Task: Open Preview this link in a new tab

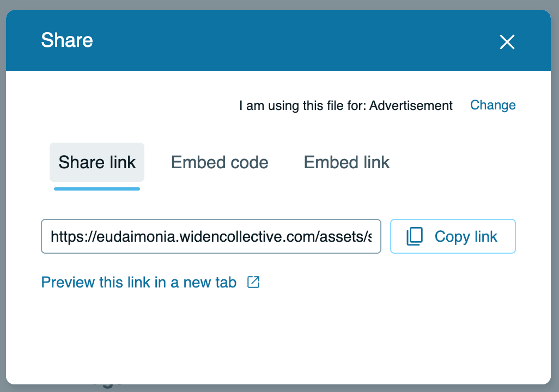Action: (x=139, y=283)
